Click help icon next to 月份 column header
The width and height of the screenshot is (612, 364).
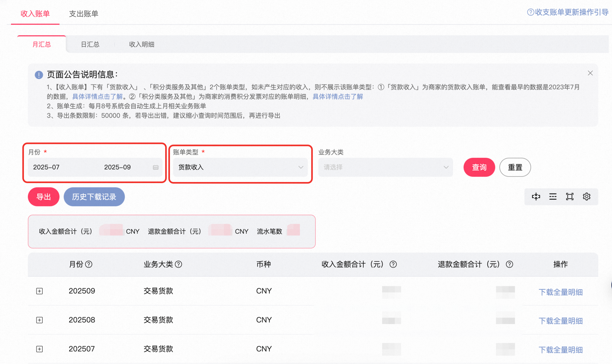(x=89, y=264)
